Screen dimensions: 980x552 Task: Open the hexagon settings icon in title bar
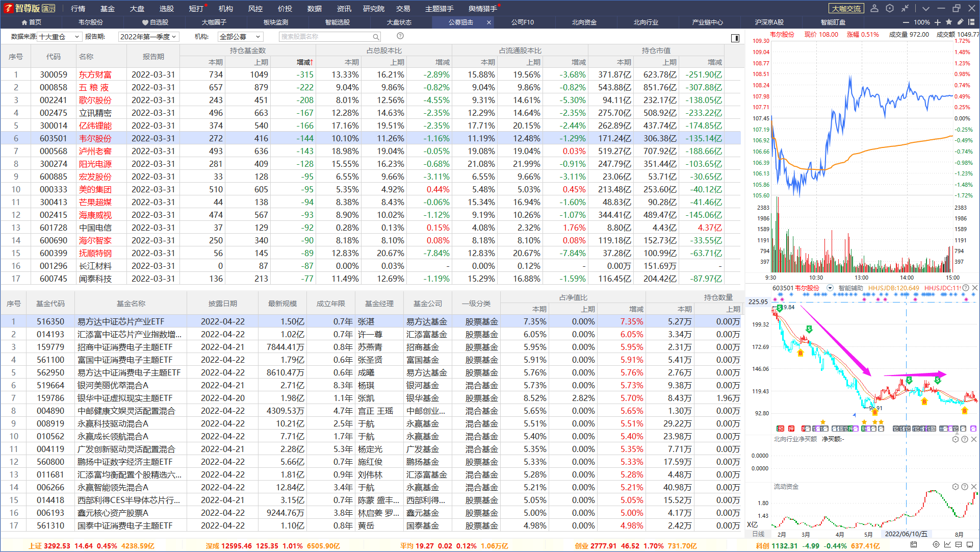tap(890, 8)
